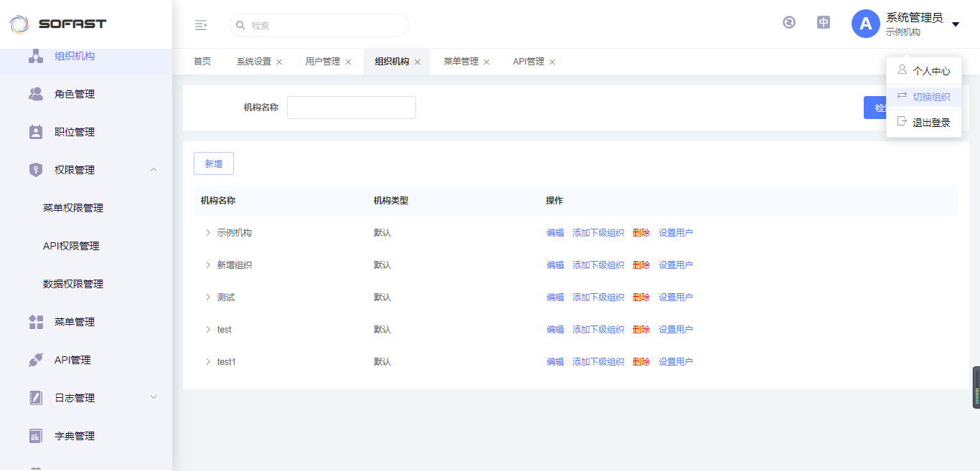Screen dimensions: 980x471
Task: Click the 新增 add button
Action: pyautogui.click(x=214, y=163)
